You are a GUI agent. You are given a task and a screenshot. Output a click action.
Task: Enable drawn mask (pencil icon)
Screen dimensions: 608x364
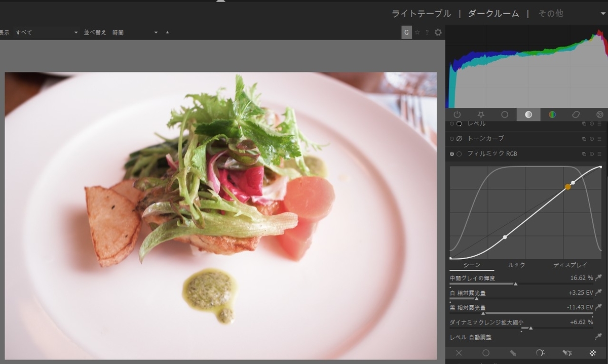[x=513, y=353]
